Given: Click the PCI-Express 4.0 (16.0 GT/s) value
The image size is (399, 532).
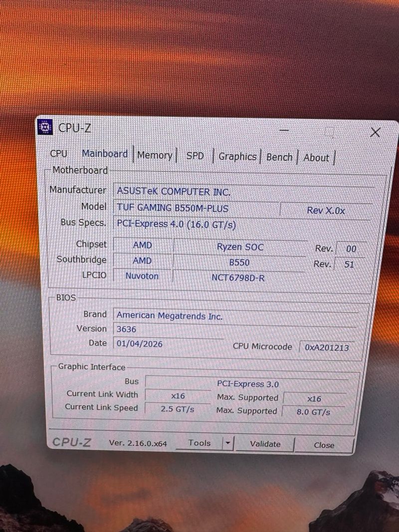Looking at the screenshot, I should tap(176, 224).
